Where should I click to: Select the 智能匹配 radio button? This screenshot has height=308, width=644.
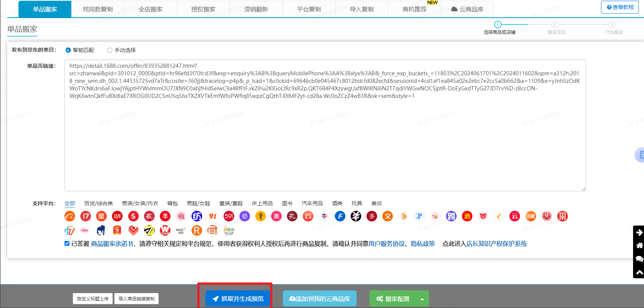pyautogui.click(x=68, y=50)
